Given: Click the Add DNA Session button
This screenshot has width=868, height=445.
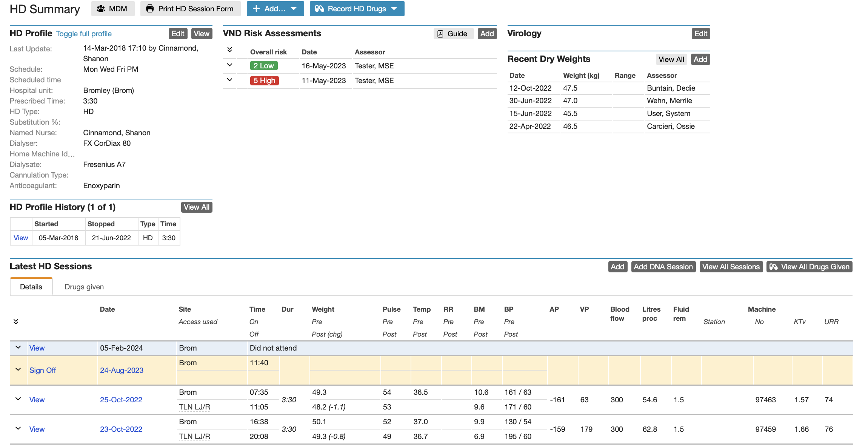Looking at the screenshot, I should pos(663,266).
